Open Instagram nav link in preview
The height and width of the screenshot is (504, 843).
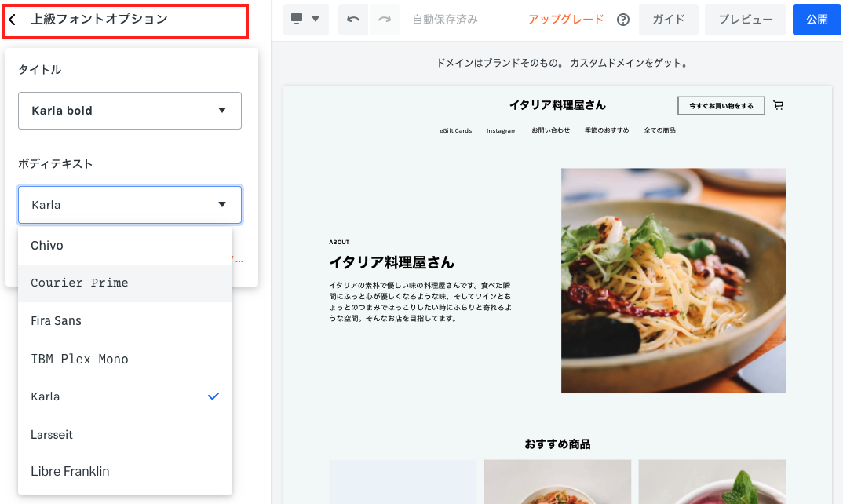501,130
